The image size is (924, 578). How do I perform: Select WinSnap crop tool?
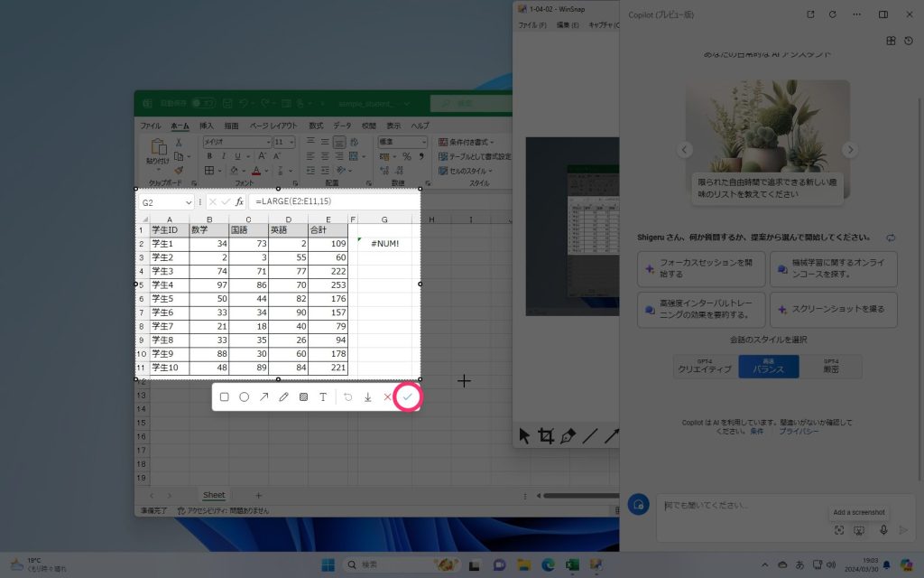[x=546, y=436]
